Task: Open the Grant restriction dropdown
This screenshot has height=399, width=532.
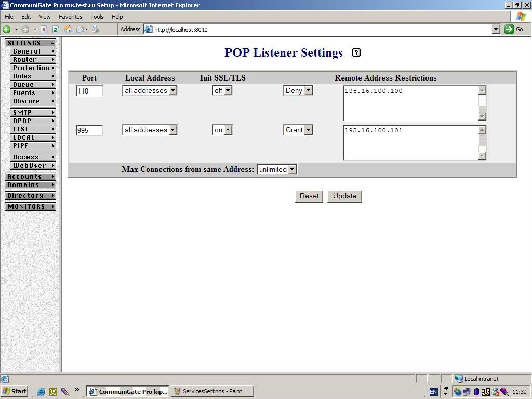Action: [298, 130]
